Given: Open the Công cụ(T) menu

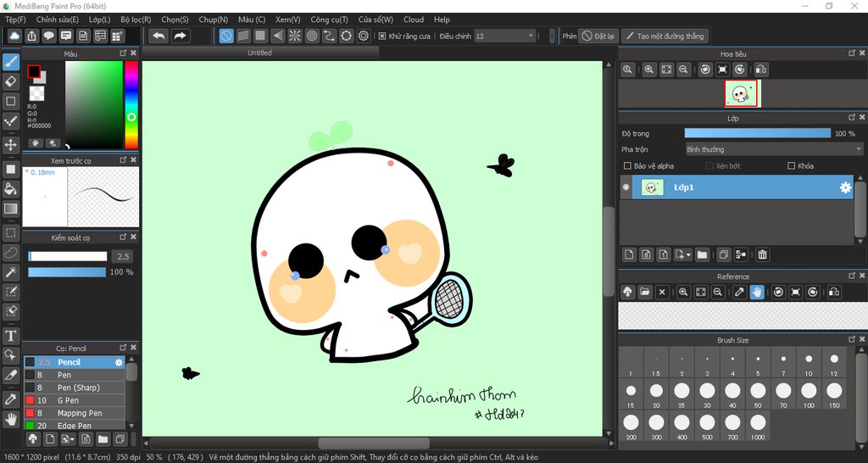Looking at the screenshot, I should tap(329, 20).
